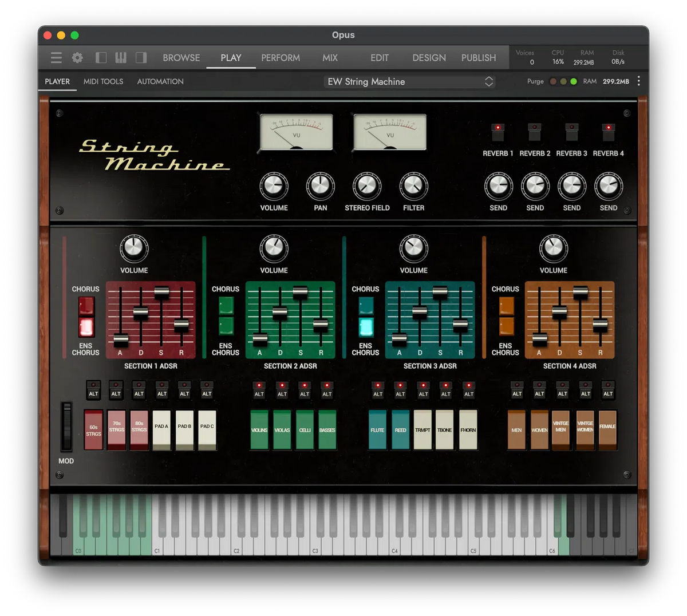Switch to the PERFORM tab

point(281,58)
